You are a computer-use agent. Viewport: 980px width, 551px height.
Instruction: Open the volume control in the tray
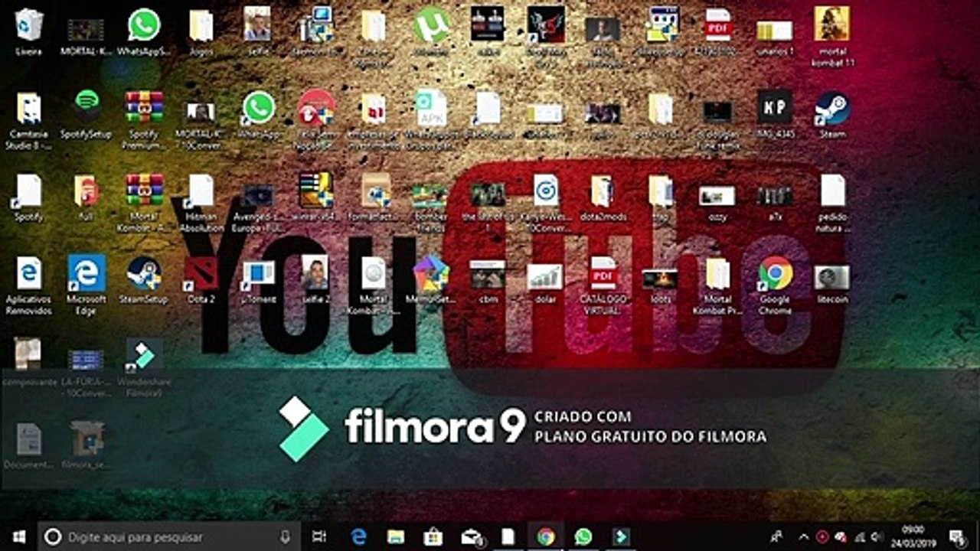(x=877, y=536)
